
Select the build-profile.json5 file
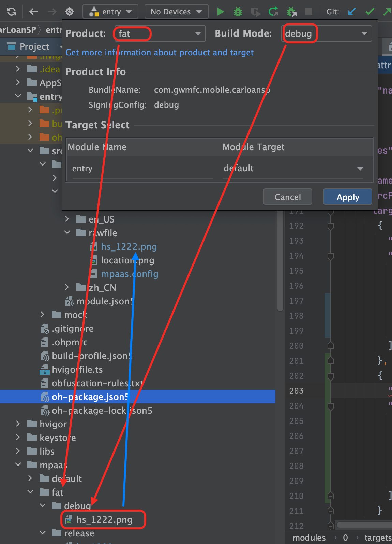92,356
